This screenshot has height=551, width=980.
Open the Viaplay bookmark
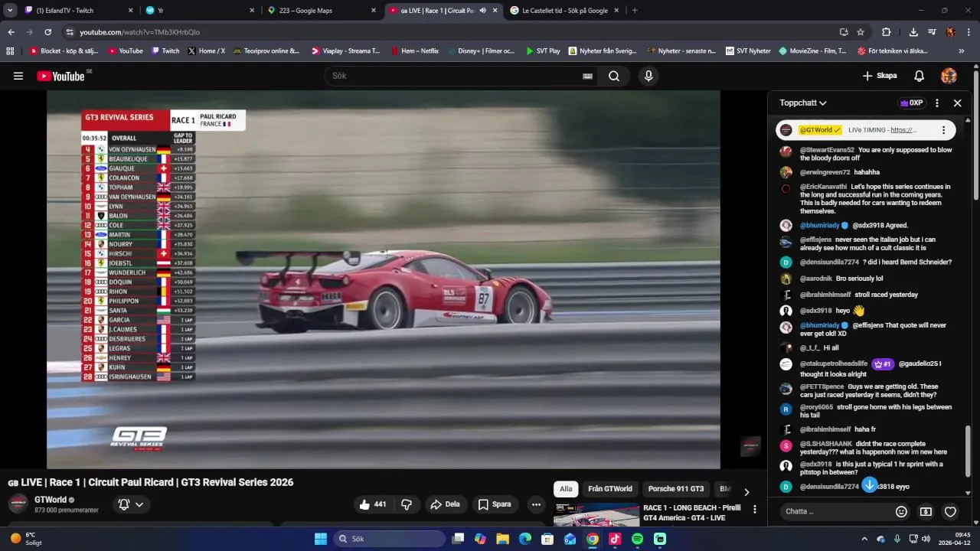click(345, 51)
